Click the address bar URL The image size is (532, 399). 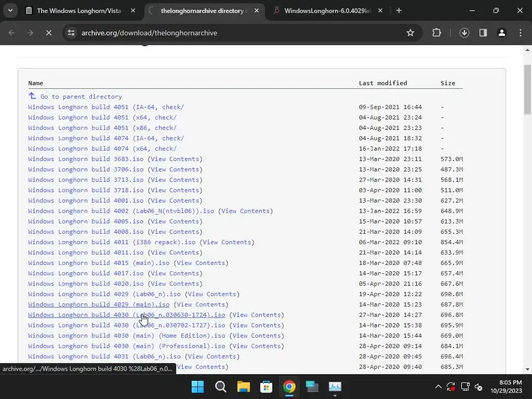point(149,33)
